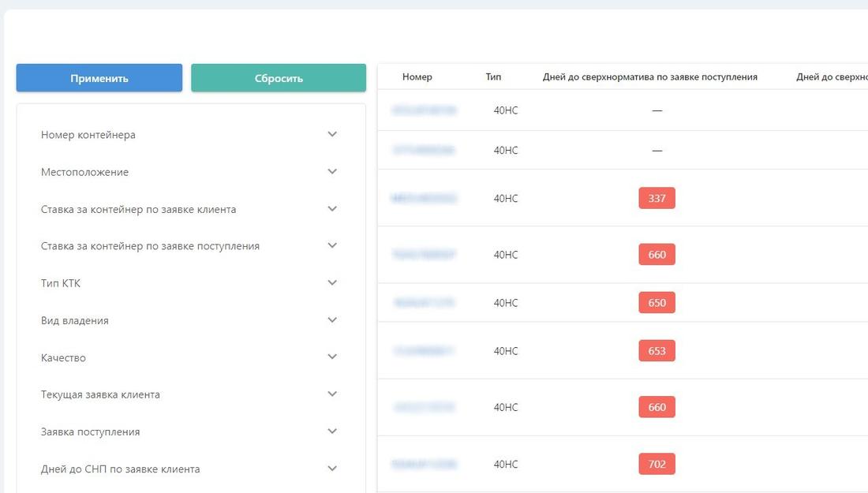Select the red 337 days badge
The width and height of the screenshot is (868, 493).
pos(657,198)
